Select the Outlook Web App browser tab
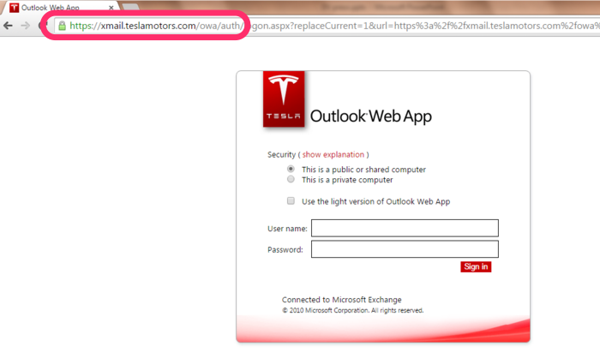 (61, 7)
